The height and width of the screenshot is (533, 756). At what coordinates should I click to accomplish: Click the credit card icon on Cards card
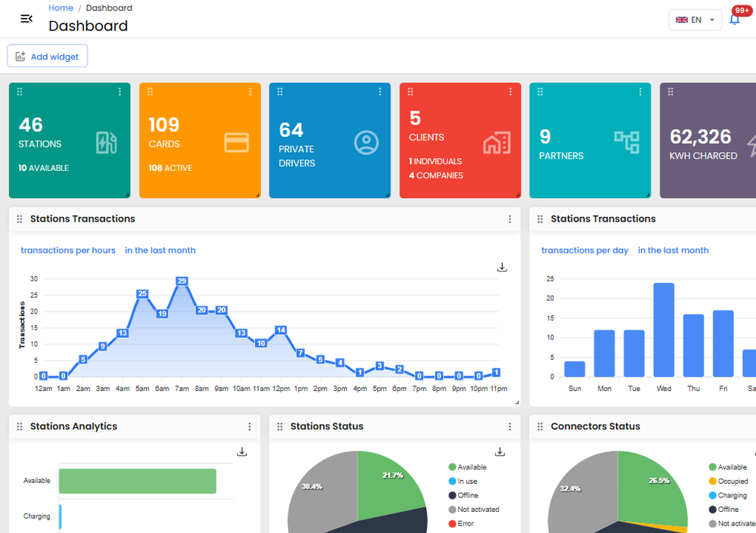pyautogui.click(x=236, y=143)
